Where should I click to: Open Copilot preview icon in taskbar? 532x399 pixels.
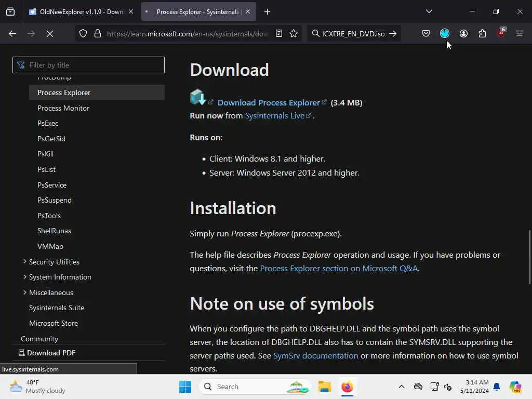pyautogui.click(x=515, y=387)
